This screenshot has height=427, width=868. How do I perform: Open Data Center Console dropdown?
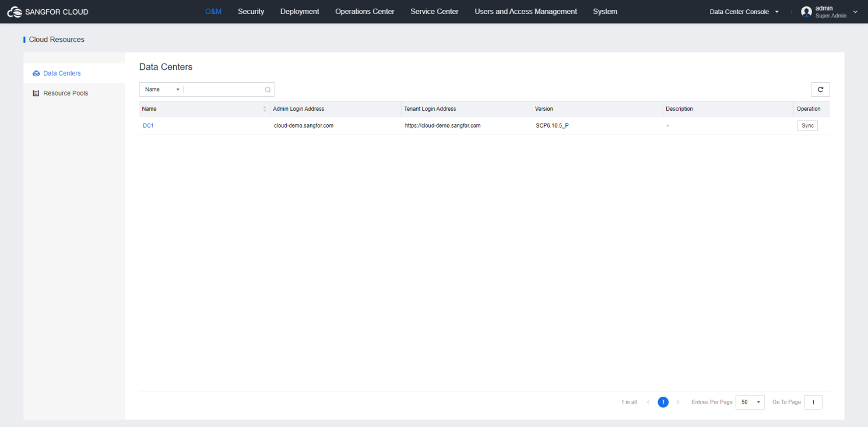[x=744, y=12]
